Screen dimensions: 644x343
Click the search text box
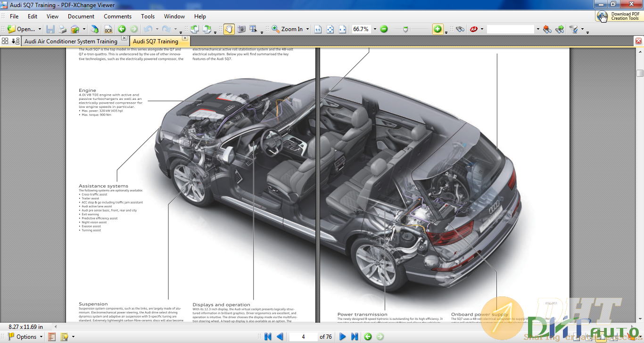pos(511,29)
